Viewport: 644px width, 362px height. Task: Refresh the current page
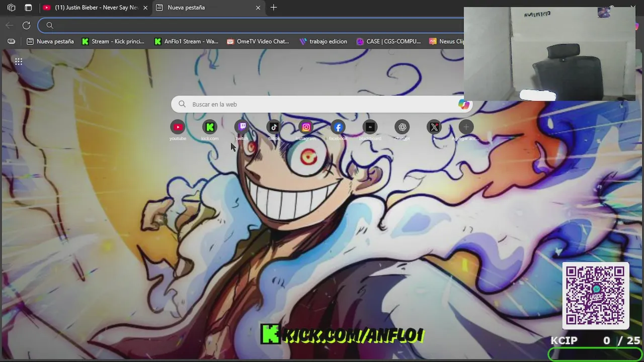(x=26, y=25)
